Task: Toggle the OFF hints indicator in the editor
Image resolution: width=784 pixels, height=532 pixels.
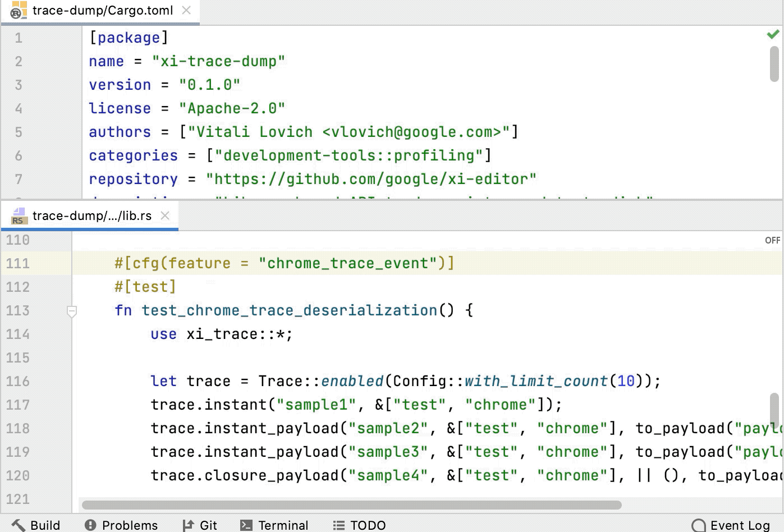Action: 773,240
